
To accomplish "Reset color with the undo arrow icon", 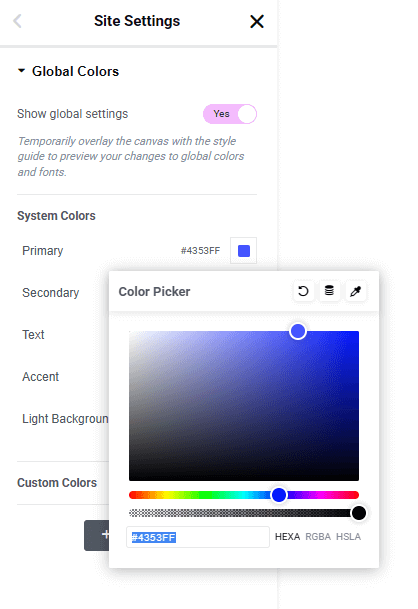I will click(x=303, y=291).
